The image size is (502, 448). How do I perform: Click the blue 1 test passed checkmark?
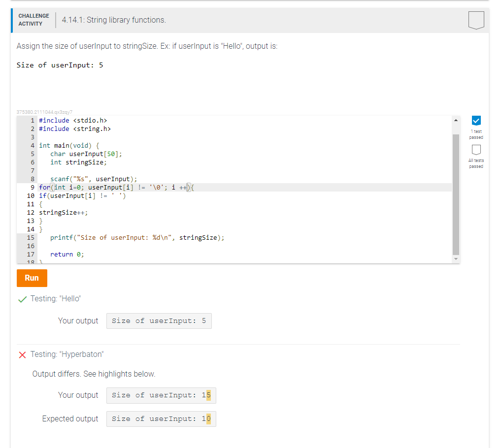(476, 121)
